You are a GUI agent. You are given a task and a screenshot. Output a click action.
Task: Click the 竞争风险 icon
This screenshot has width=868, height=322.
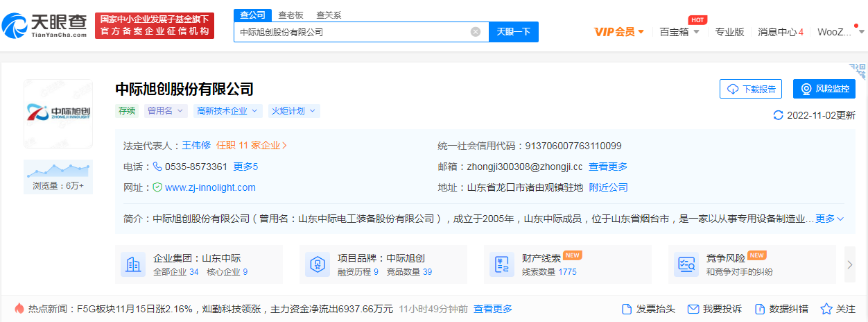[686, 264]
